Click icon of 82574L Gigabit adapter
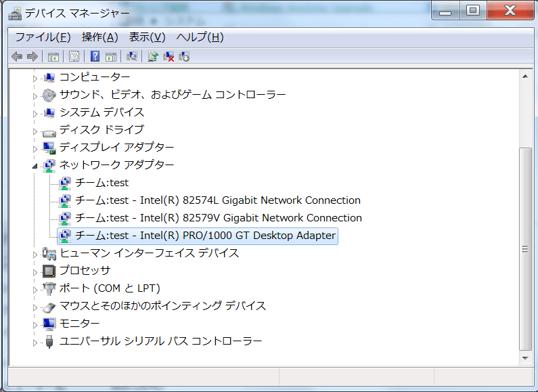 point(65,200)
